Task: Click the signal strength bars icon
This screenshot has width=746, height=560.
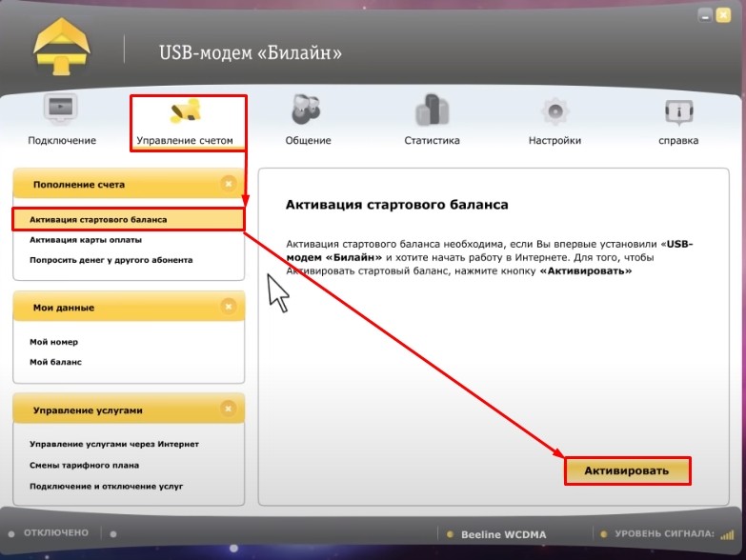Action: coord(727,534)
